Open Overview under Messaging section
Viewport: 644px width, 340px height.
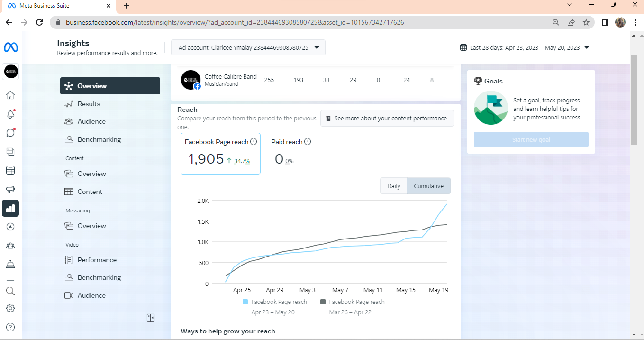click(x=110, y=226)
